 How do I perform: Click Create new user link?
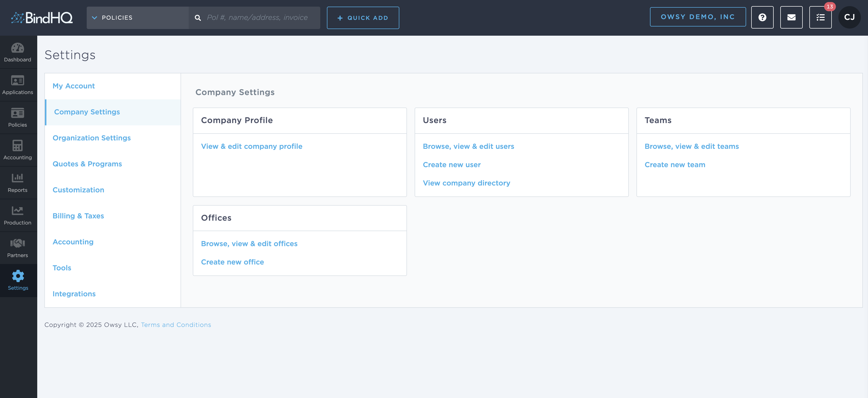click(x=452, y=165)
